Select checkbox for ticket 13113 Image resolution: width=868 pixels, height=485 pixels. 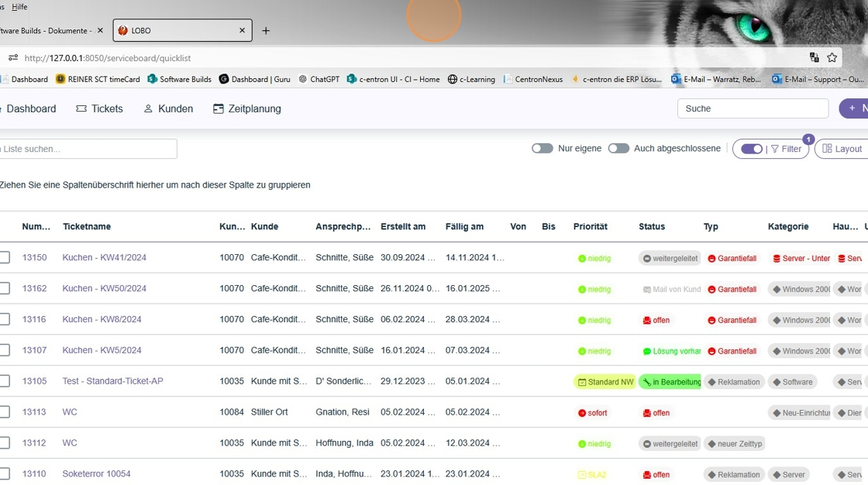[x=5, y=412]
